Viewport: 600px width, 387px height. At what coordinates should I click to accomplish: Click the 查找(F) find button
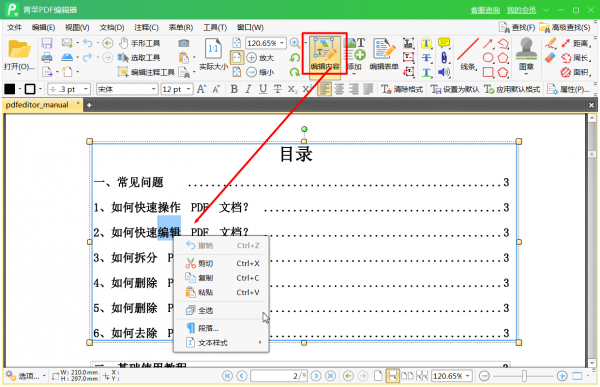coord(517,28)
